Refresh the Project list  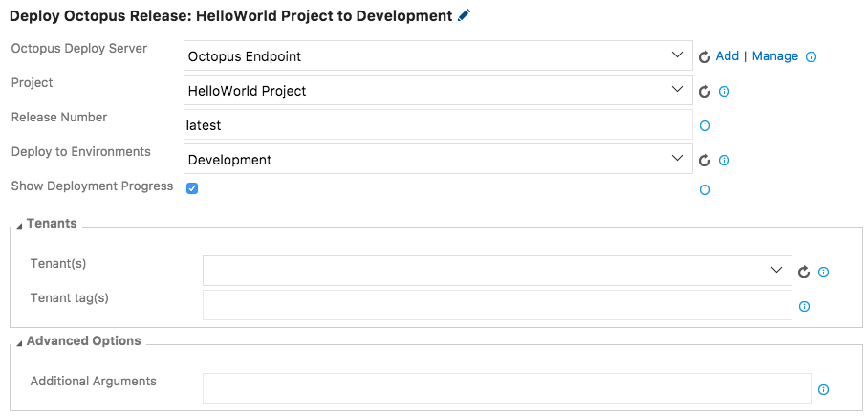(x=705, y=92)
